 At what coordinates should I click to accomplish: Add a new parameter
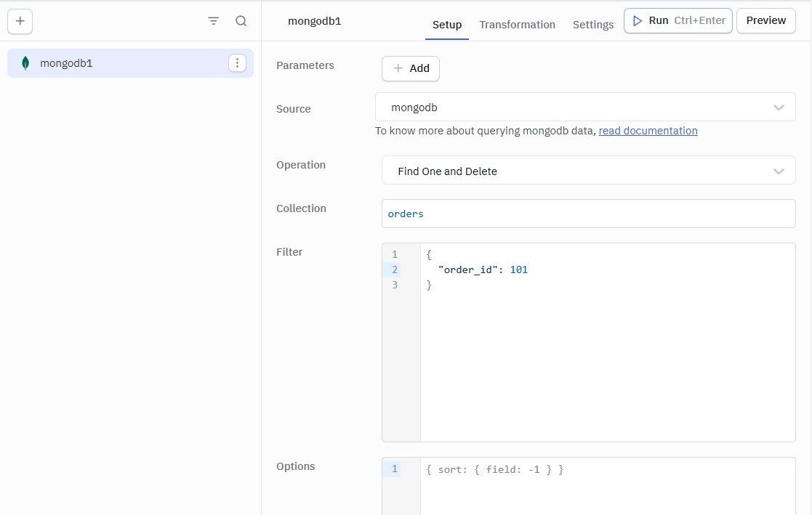[411, 68]
